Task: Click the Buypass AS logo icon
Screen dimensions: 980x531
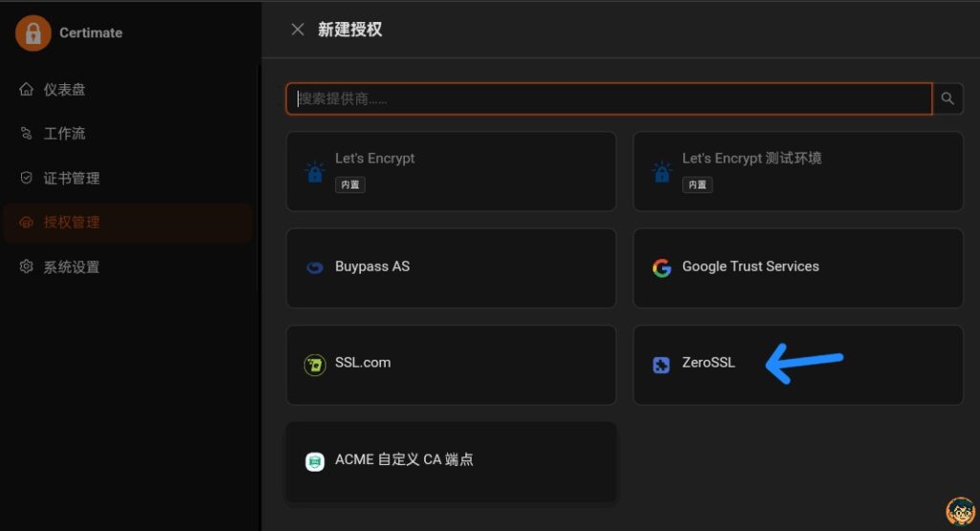Action: click(x=314, y=268)
